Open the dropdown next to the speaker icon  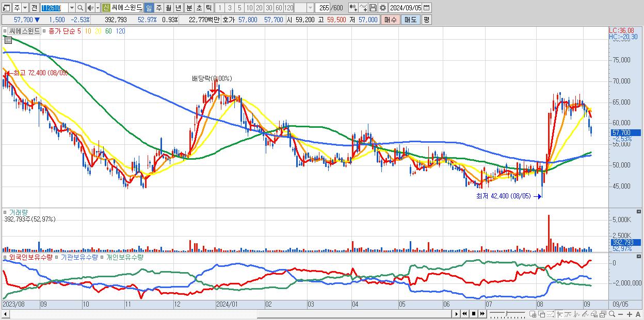[x=98, y=8]
